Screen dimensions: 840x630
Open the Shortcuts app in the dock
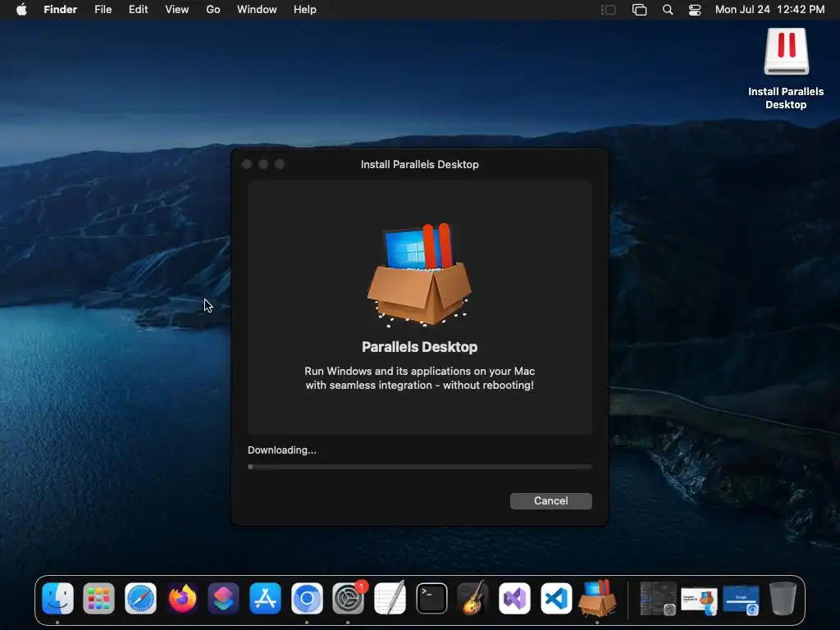pyautogui.click(x=223, y=598)
